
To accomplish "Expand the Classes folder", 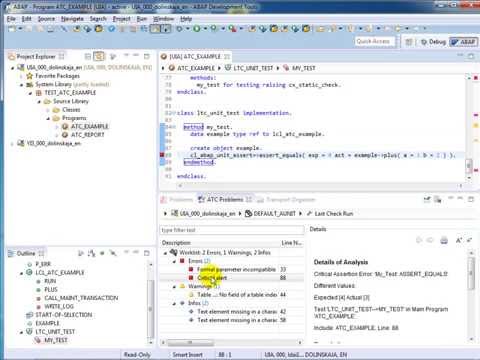I will click(48, 110).
